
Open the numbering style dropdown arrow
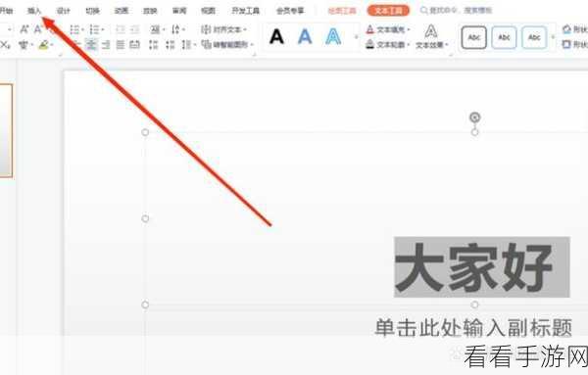pos(102,29)
